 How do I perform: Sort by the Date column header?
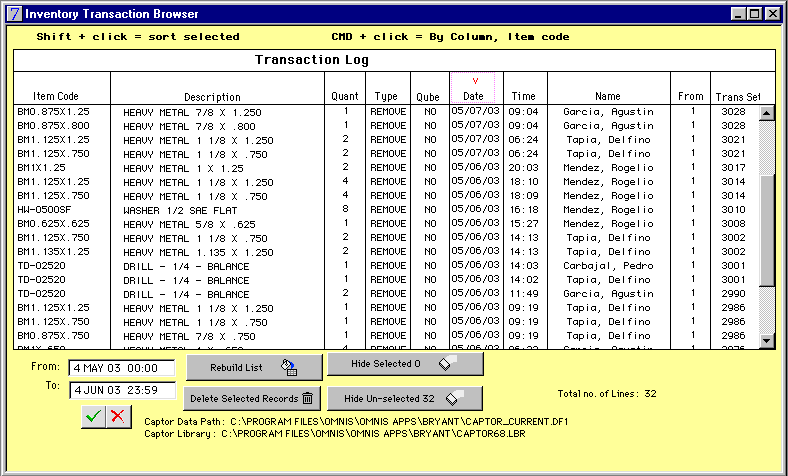[x=474, y=96]
